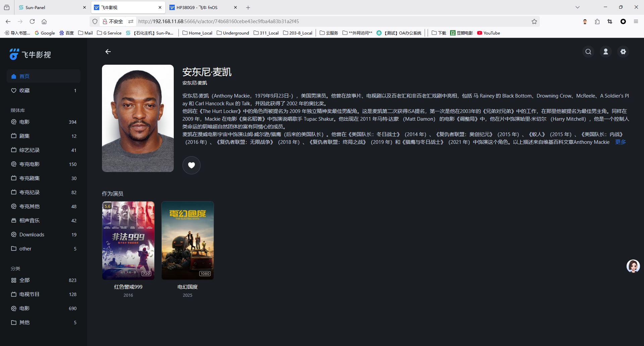Select the other library in the sidebar
Screen dimensions: 644x346
[44, 249]
